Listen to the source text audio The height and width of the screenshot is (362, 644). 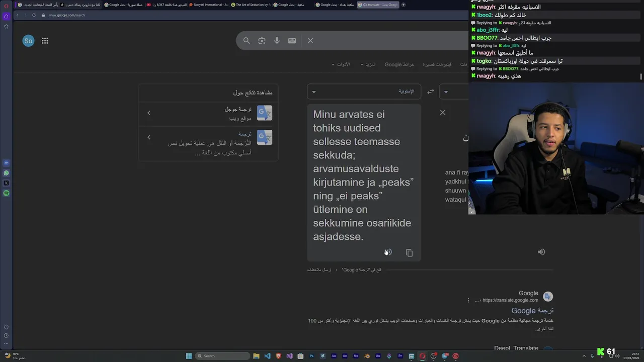click(541, 252)
